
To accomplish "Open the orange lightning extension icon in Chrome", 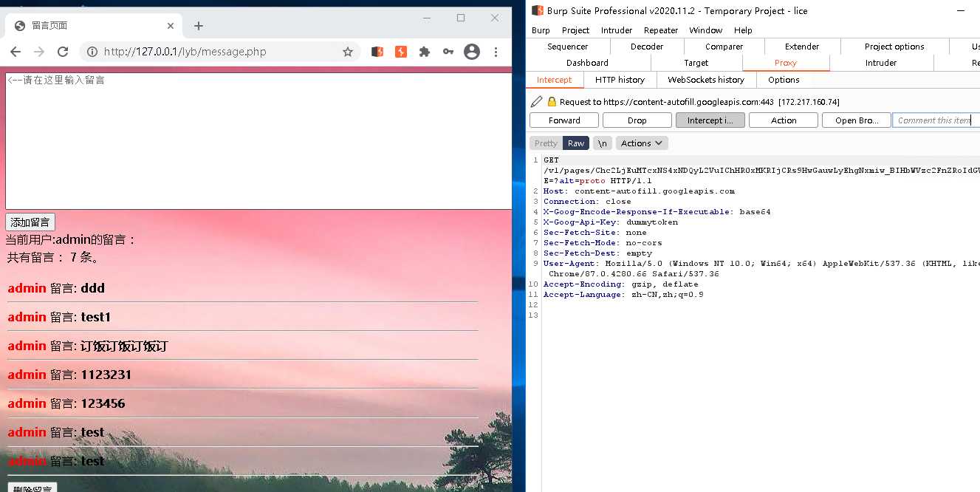I will [400, 52].
